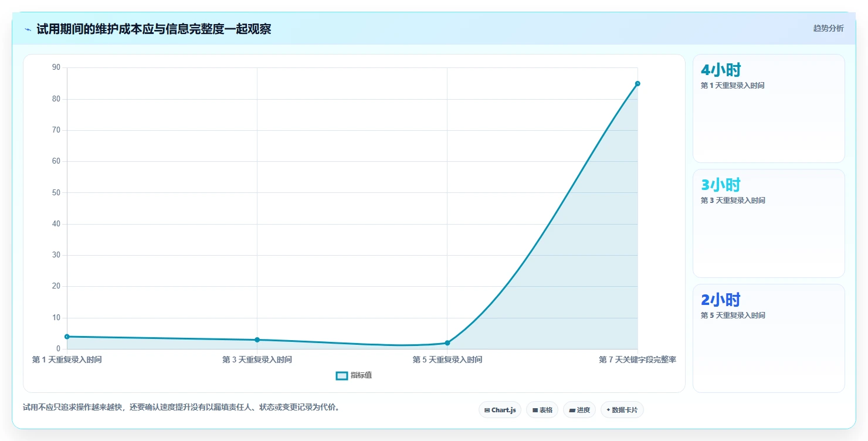Open the 进度 pill button
The height and width of the screenshot is (441, 868).
[579, 410]
